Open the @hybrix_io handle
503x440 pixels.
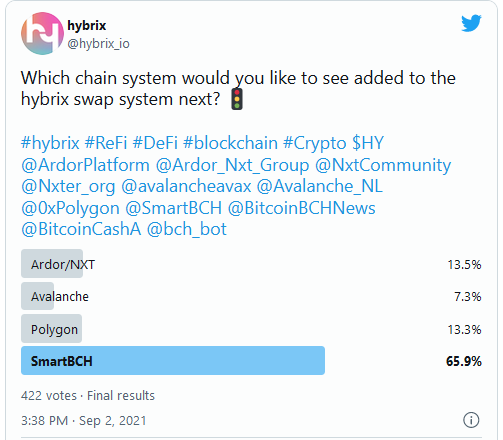point(98,44)
